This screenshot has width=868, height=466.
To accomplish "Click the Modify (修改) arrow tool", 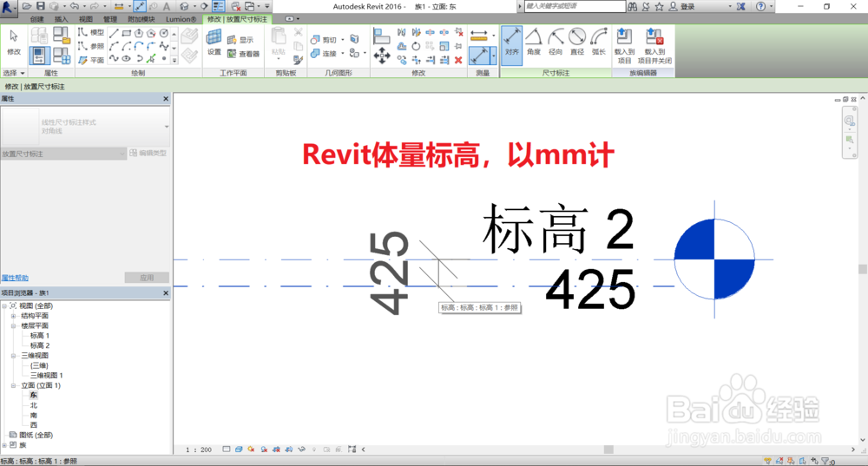I will click(x=14, y=42).
